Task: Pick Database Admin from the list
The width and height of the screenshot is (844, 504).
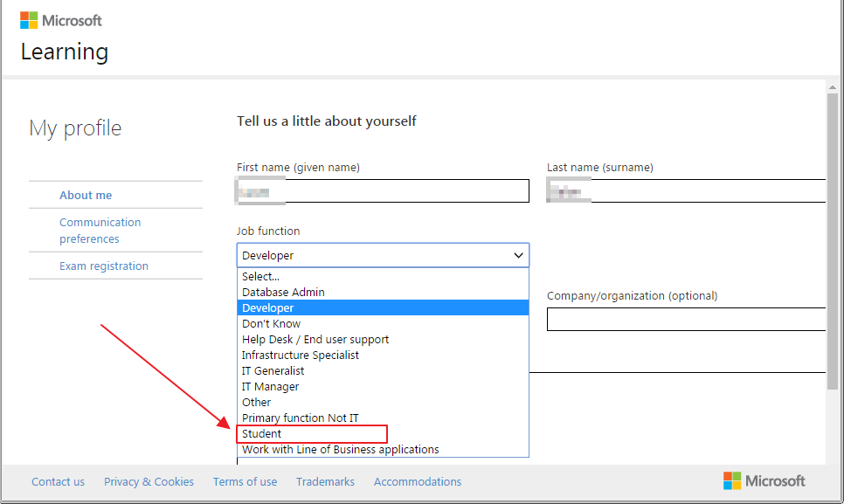Action: pyautogui.click(x=383, y=292)
